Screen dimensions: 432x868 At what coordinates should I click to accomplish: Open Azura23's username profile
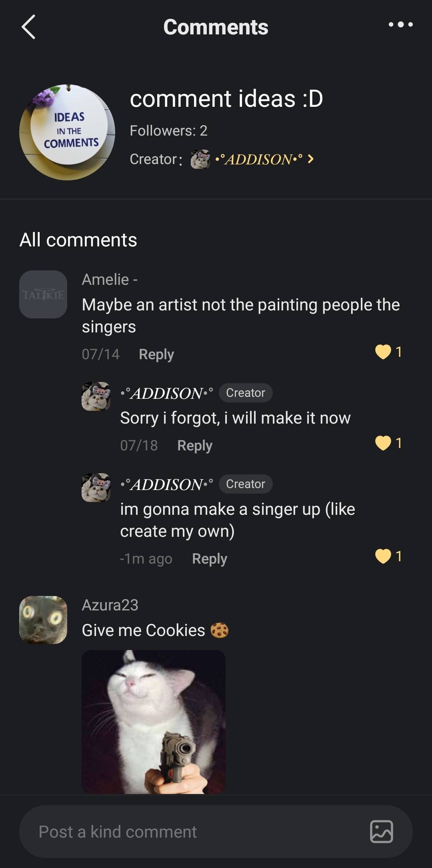[110, 605]
